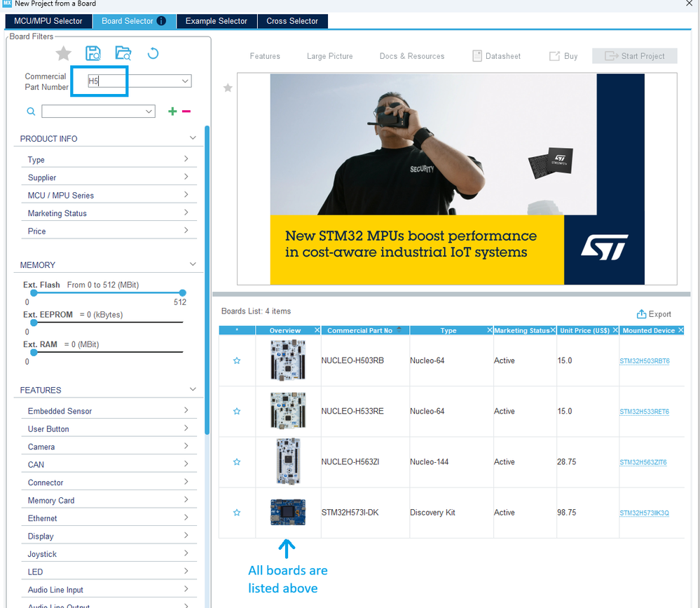Screen dimensions: 700x608
Task: Open the Large Picture view
Action: click(x=329, y=56)
